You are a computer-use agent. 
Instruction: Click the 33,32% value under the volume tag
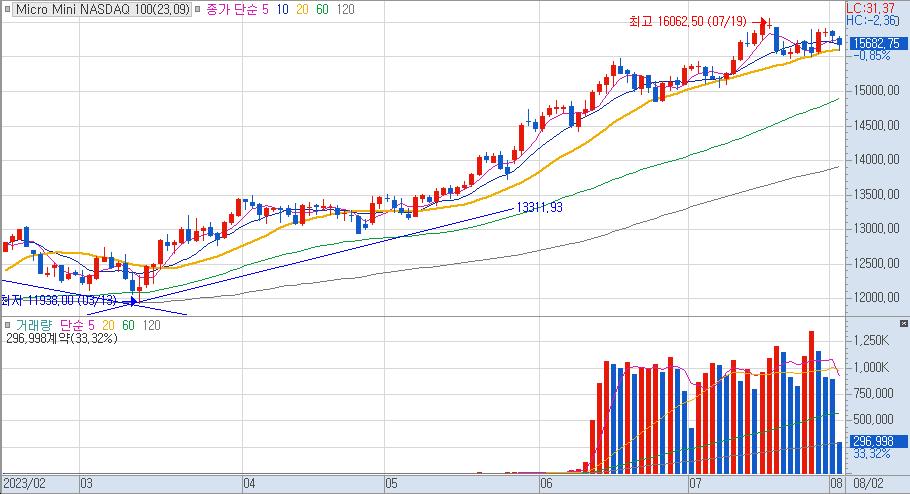click(x=872, y=454)
